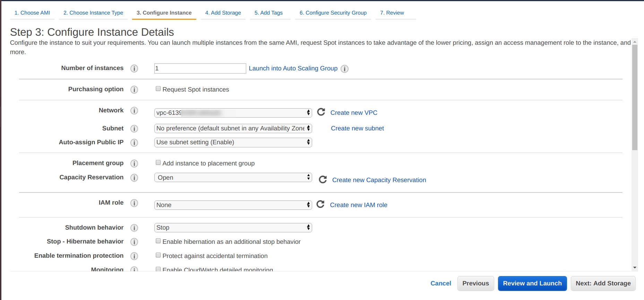The height and width of the screenshot is (300, 644).
Task: Click info icon next to Number of instances
Action: tap(134, 68)
